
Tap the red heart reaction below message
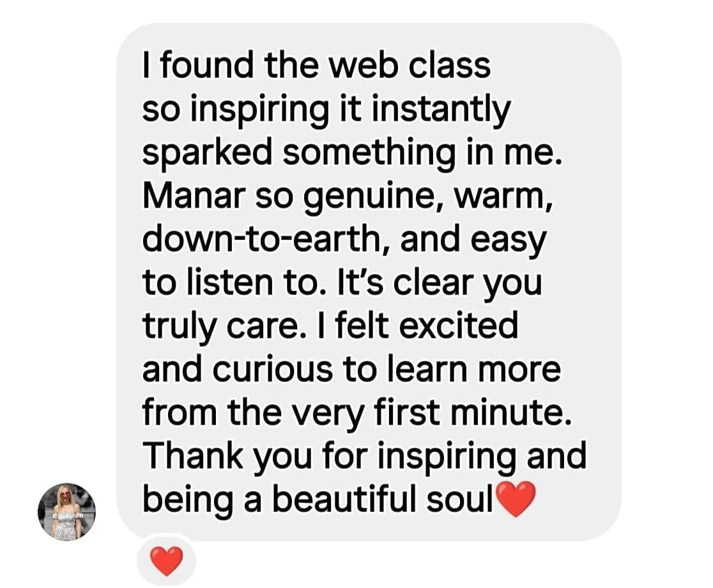pos(166,561)
